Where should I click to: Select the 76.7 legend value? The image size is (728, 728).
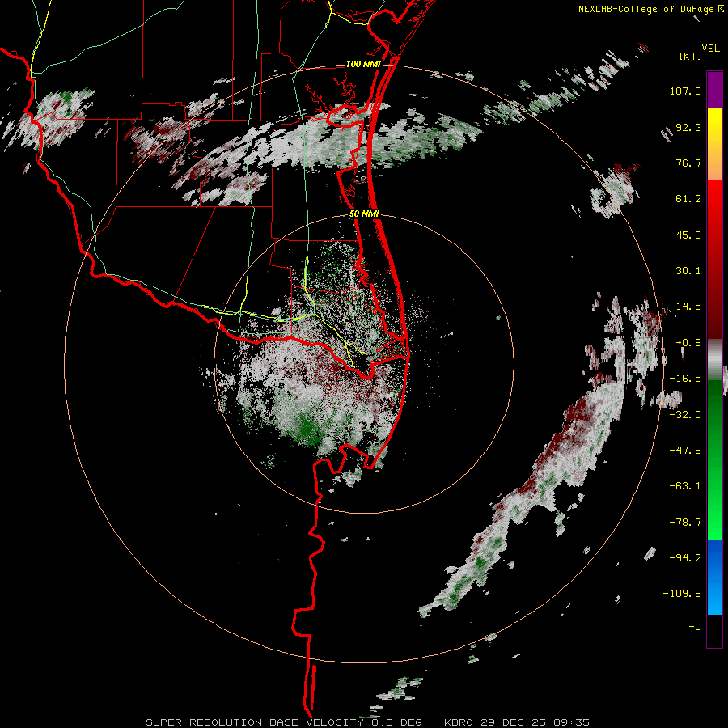(x=688, y=163)
